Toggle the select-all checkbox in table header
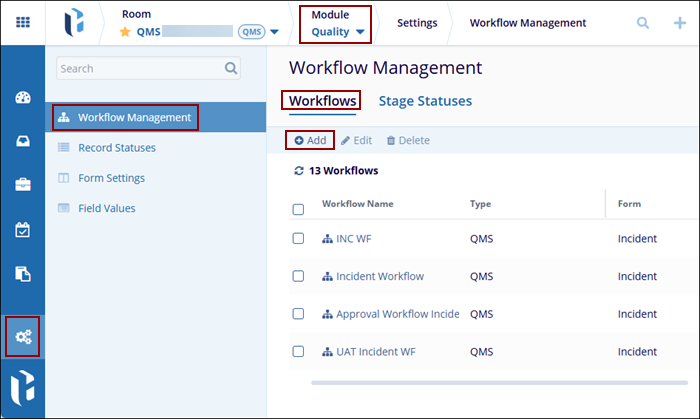The image size is (700, 419). [x=298, y=209]
